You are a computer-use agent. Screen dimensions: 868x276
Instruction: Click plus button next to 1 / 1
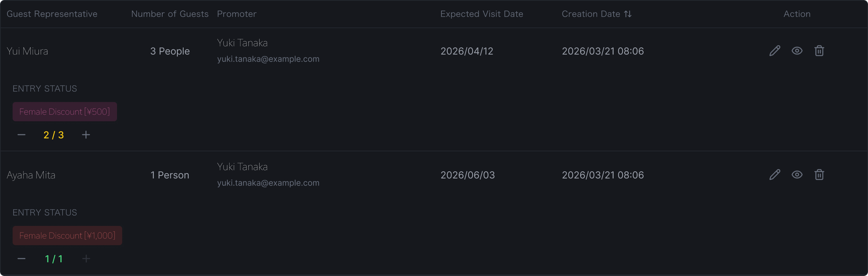pyautogui.click(x=86, y=259)
